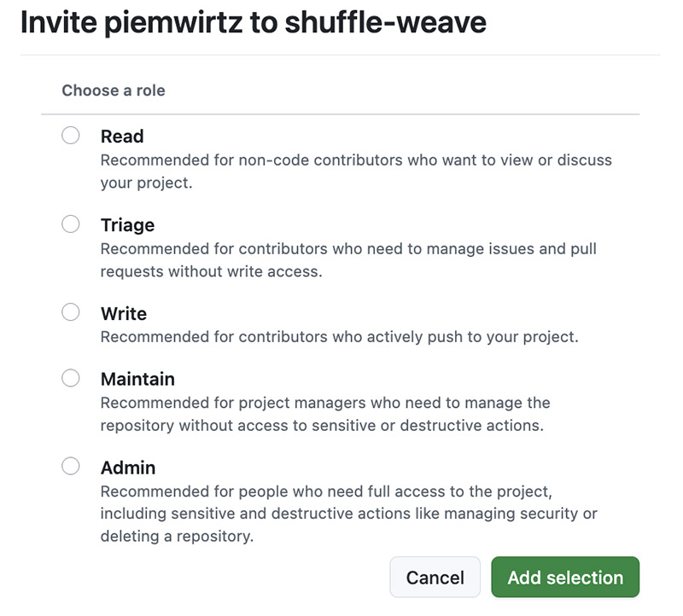This screenshot has width=683, height=616.
Task: Click the bold Maintain role label
Action: click(137, 379)
